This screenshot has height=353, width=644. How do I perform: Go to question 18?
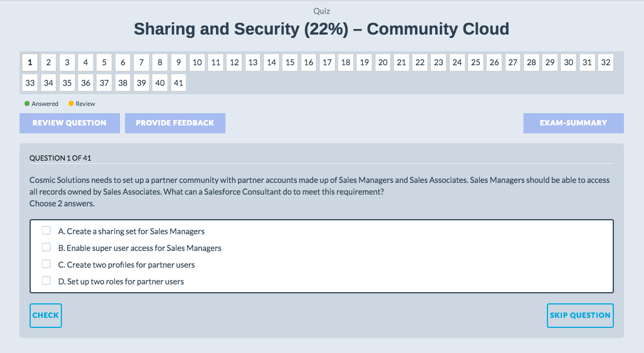point(346,62)
